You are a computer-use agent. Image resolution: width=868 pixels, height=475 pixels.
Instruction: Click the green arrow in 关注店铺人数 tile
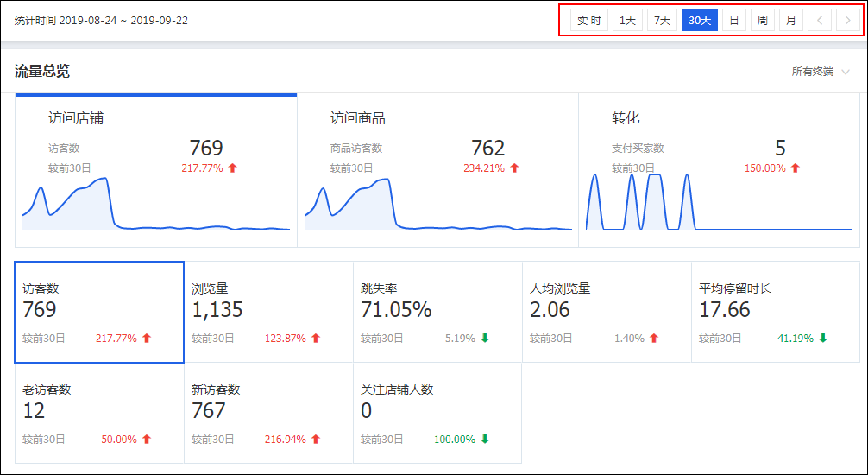[485, 440]
